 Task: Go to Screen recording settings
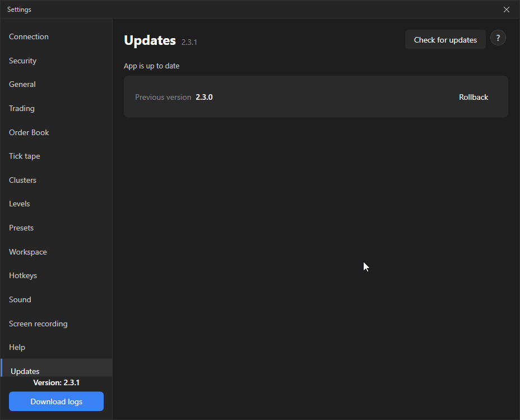pos(57,324)
